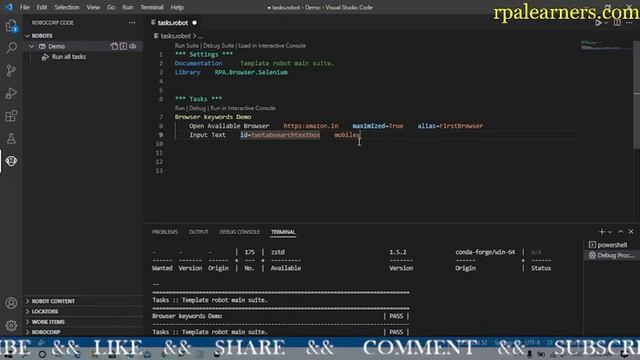This screenshot has height=360, width=640.
Task: Run the robot file with play icon
Action: tap(598, 23)
